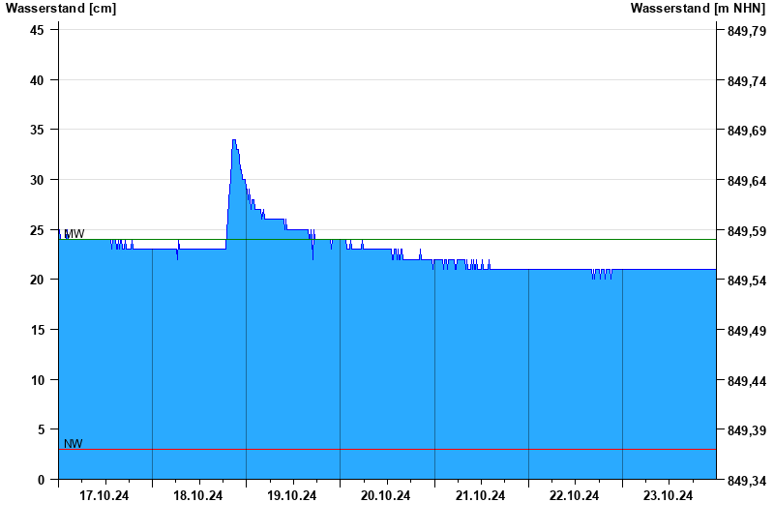Select the 10 value on left axis
The image size is (774, 532).
click(37, 380)
